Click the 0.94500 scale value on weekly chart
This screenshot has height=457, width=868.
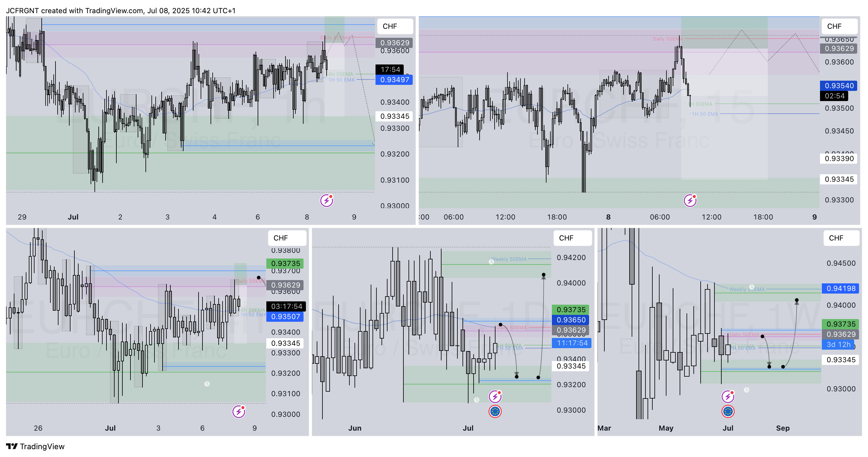[841, 263]
